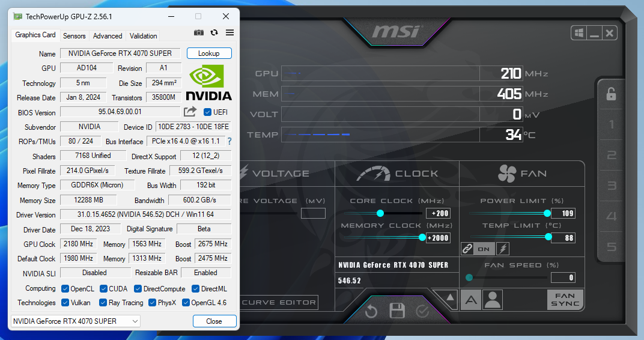Screen dimensions: 644x340
Task: Open the GPU selection dropdown in GPU-Z
Action: tap(76, 321)
